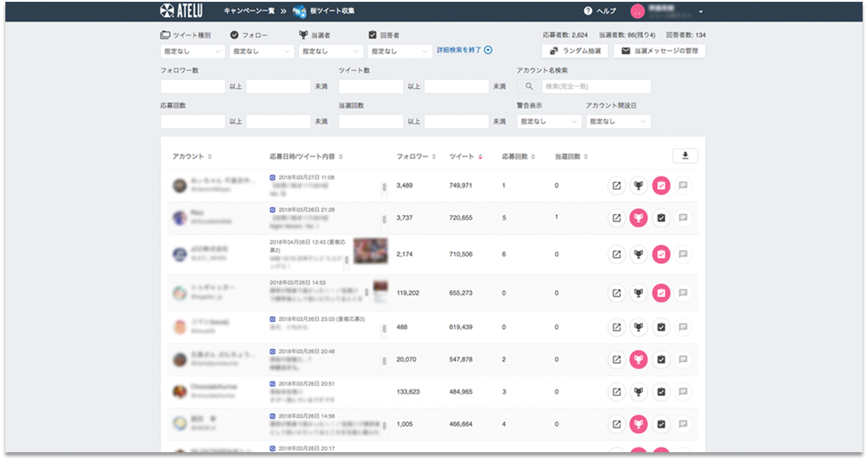Open image thumbnail in the 710,506 tweets row
Viewport: 868px width, 461px height.
(x=370, y=251)
